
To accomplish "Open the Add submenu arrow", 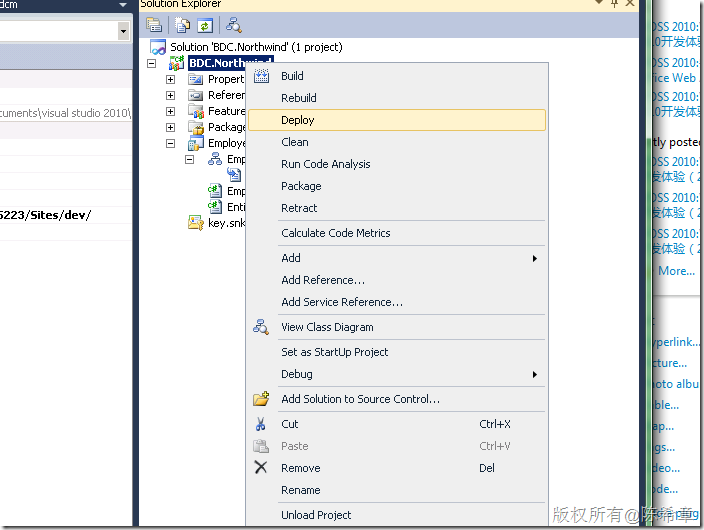I will 535,258.
